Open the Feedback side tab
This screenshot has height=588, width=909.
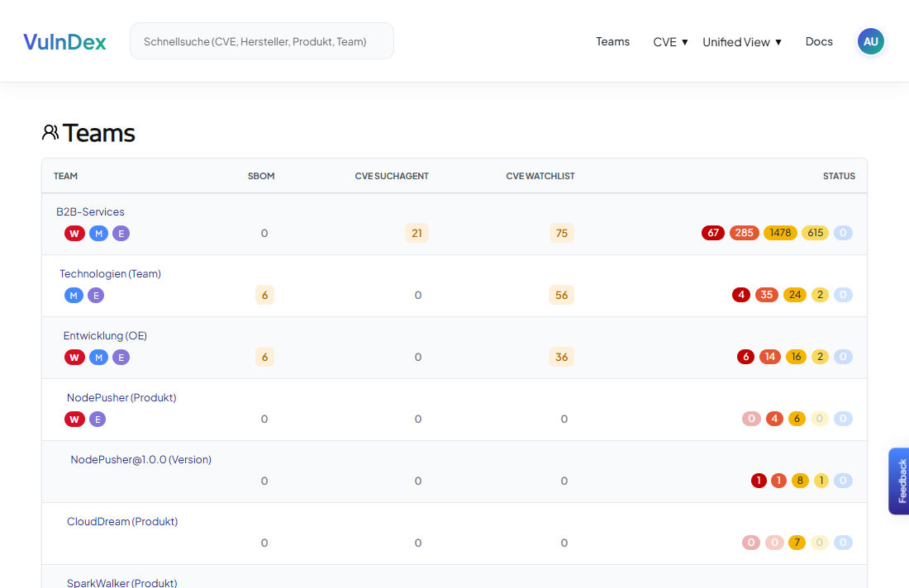[x=900, y=481]
